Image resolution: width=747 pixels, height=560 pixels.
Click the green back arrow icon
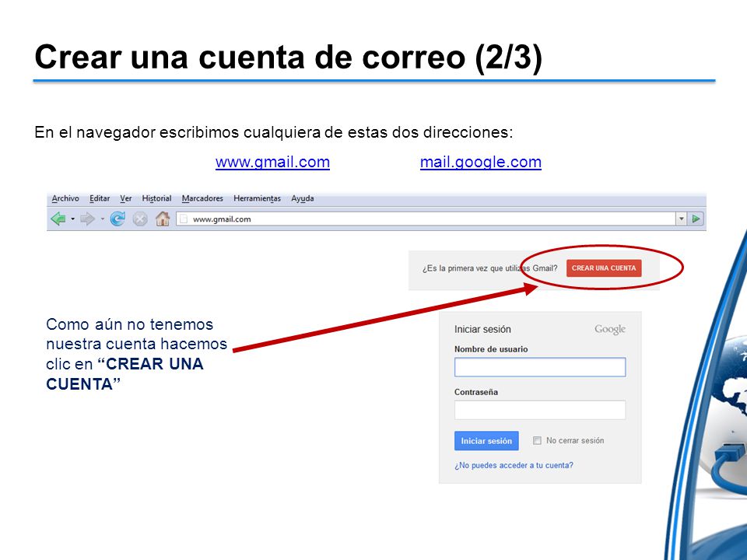58,219
